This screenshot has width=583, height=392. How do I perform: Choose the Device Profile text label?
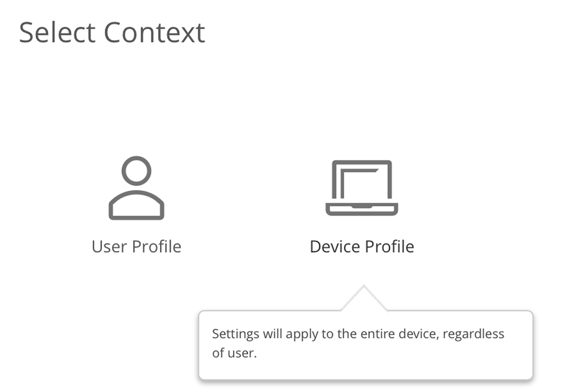coord(362,247)
